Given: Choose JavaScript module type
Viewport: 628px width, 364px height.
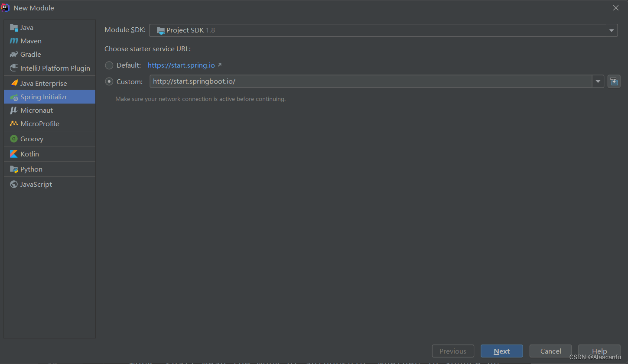Looking at the screenshot, I should tap(50, 185).
